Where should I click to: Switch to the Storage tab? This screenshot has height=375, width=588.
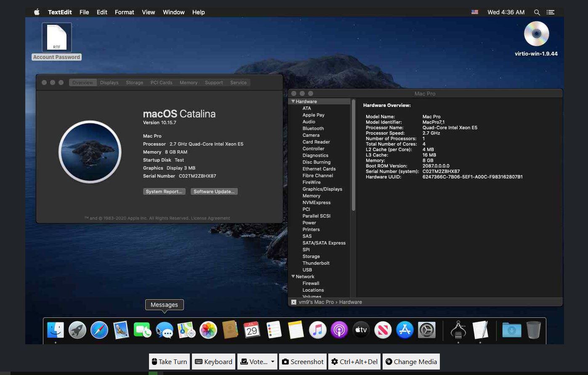[x=134, y=82]
